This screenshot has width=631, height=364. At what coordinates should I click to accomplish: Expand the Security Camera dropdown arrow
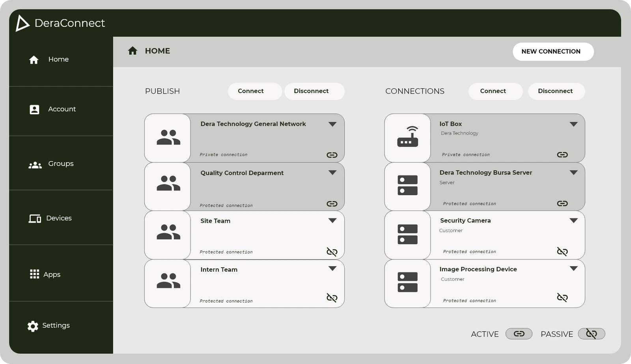tap(573, 221)
